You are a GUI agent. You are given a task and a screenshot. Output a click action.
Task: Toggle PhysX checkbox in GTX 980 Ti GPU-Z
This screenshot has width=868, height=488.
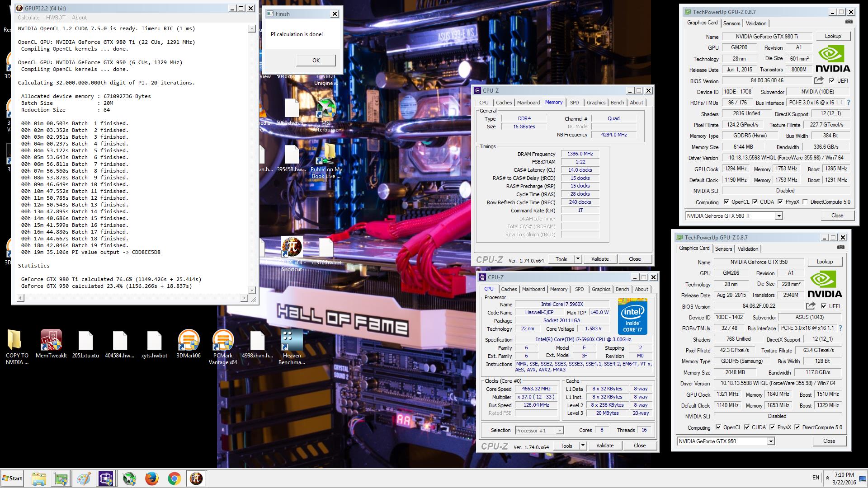coord(780,202)
